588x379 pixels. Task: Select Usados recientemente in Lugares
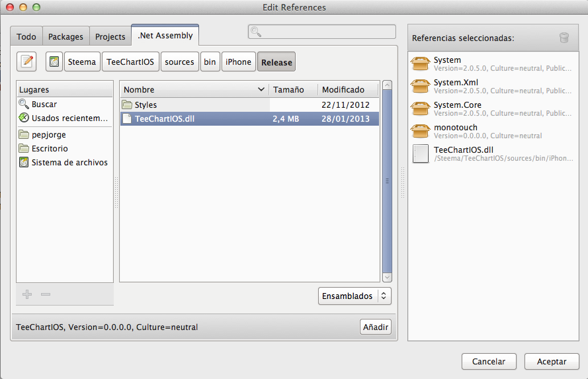coord(65,118)
